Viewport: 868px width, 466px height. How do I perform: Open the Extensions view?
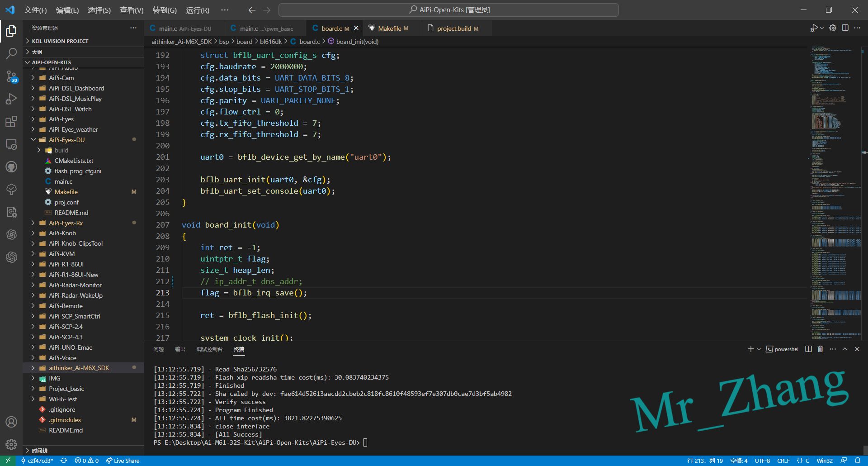11,122
